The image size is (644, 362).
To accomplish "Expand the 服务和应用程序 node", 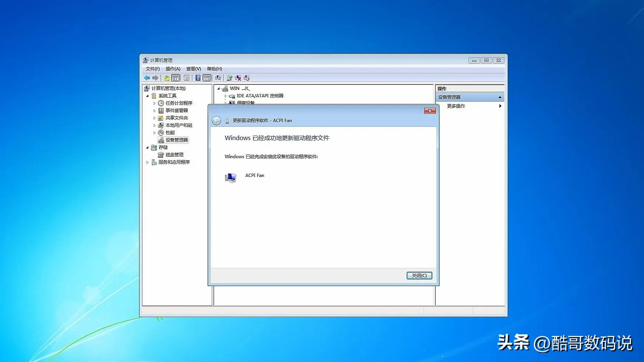I will (148, 162).
